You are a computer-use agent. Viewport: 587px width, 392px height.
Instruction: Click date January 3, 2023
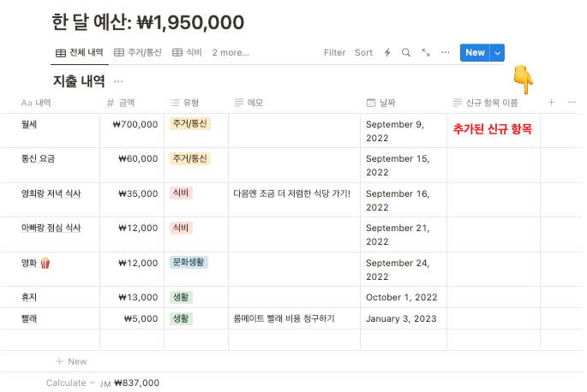pyautogui.click(x=401, y=318)
